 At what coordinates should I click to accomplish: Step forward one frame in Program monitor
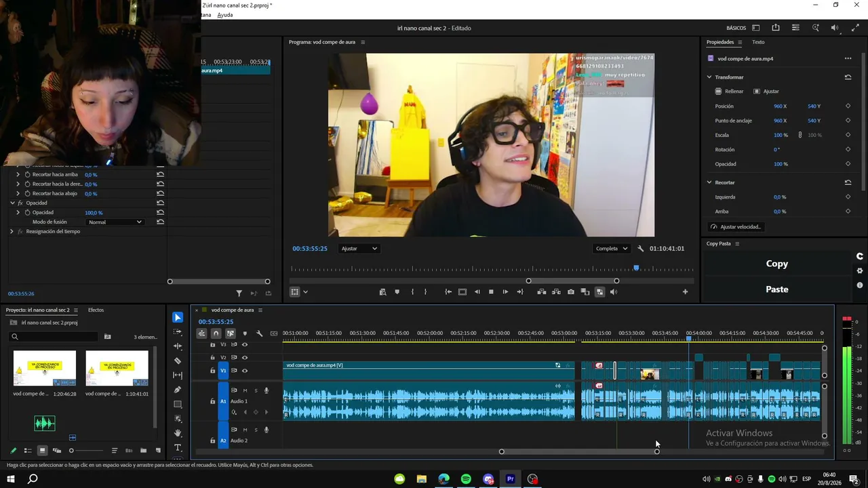pos(505,292)
